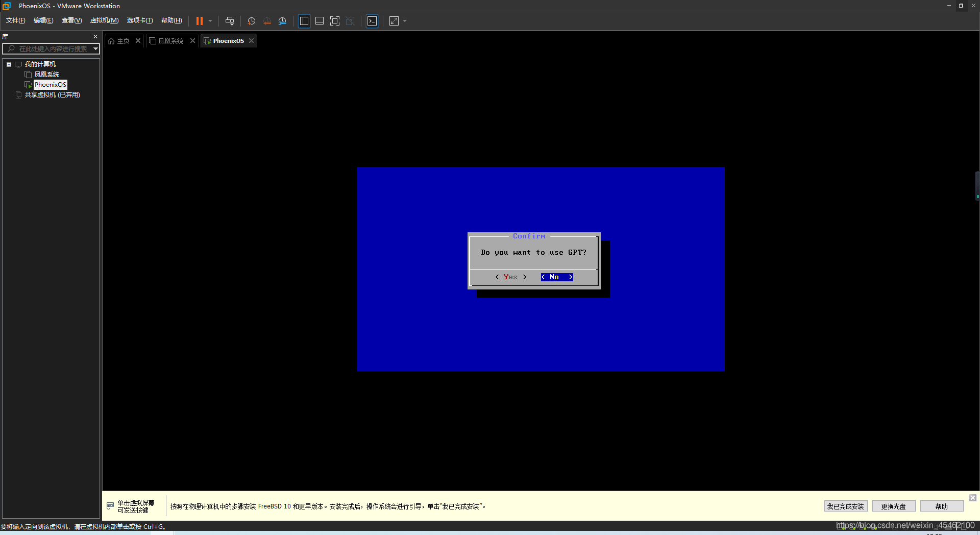Click the VMware Workstation title bar icon

(7, 6)
